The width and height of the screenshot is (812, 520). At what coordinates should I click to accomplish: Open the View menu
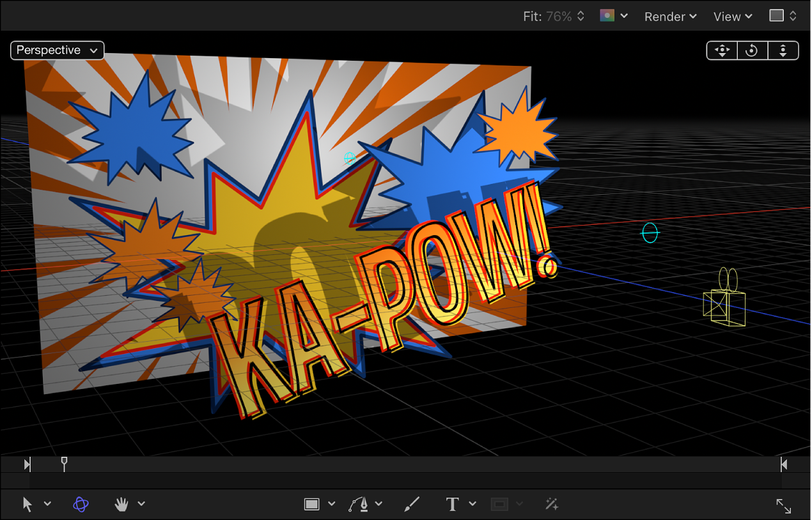pos(732,16)
